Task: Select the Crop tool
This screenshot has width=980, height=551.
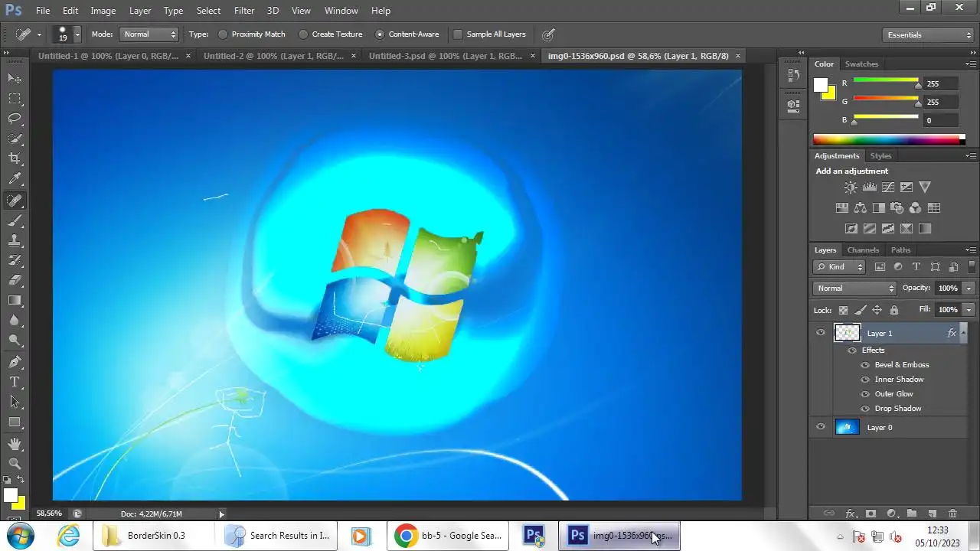Action: tap(15, 158)
